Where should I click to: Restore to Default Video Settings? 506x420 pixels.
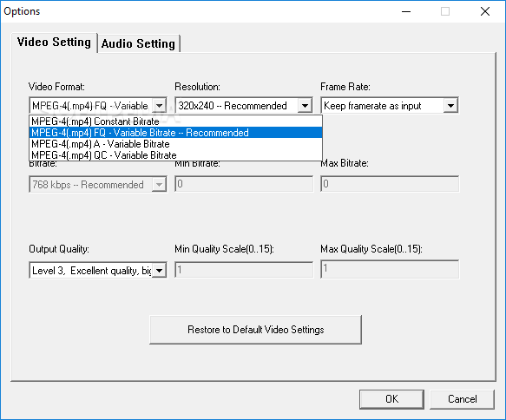pos(255,330)
